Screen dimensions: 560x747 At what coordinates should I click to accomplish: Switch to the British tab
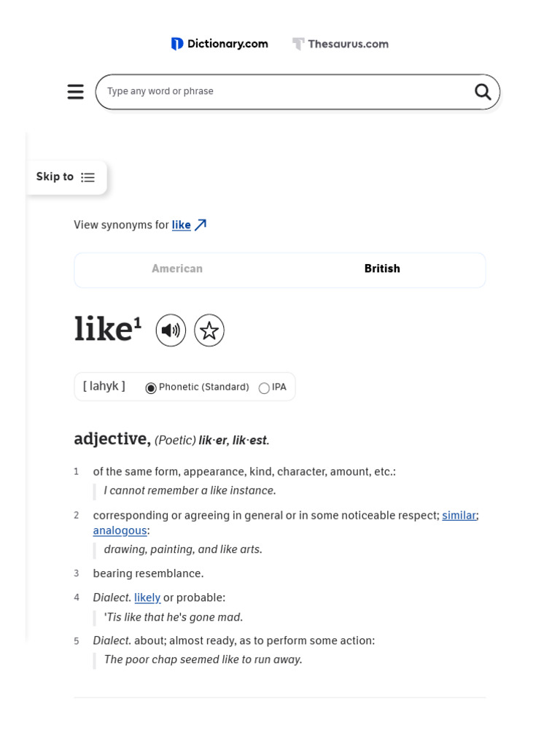tap(382, 269)
